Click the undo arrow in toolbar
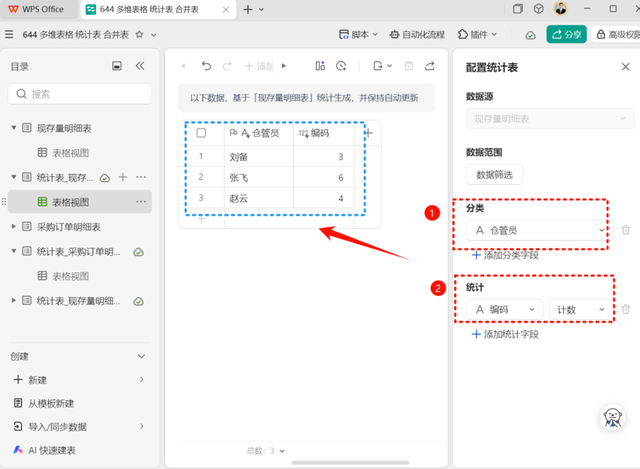640x469 pixels. pyautogui.click(x=206, y=66)
